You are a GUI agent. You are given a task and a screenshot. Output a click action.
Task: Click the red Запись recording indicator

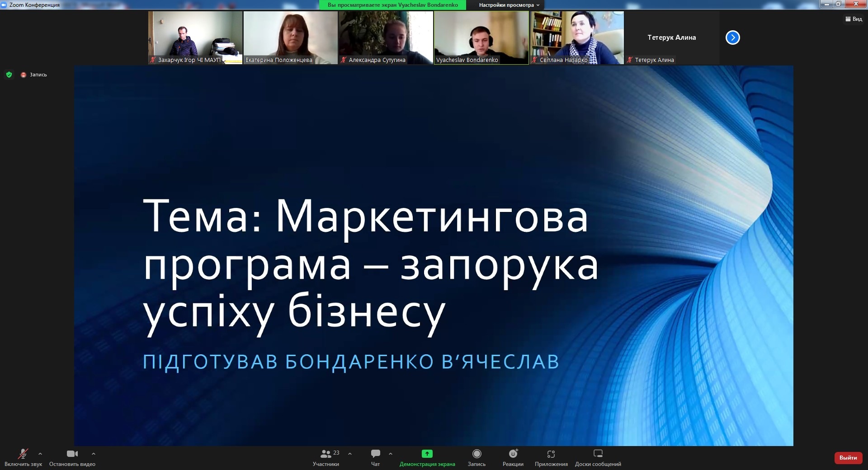(34, 75)
